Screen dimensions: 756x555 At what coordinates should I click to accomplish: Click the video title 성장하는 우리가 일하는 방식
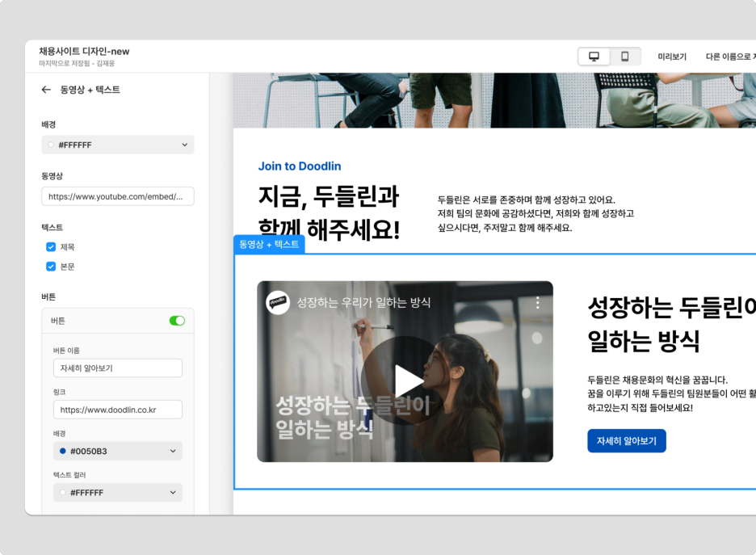(x=363, y=302)
